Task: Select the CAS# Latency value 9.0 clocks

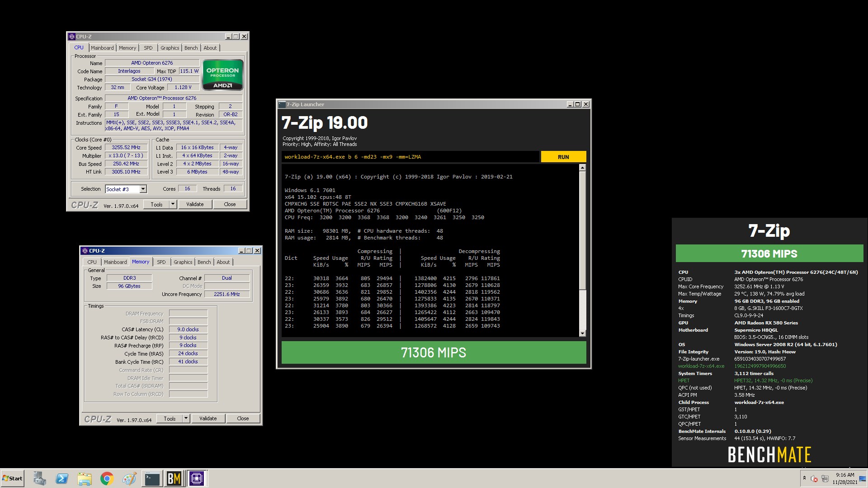Action: 188,329
